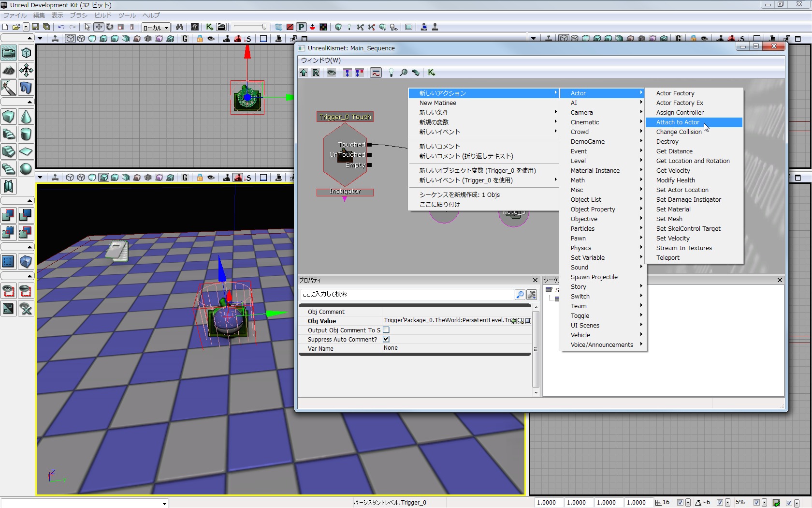Enable Output Obj Comment To Screen checkbox
812x508 pixels.
coord(386,330)
